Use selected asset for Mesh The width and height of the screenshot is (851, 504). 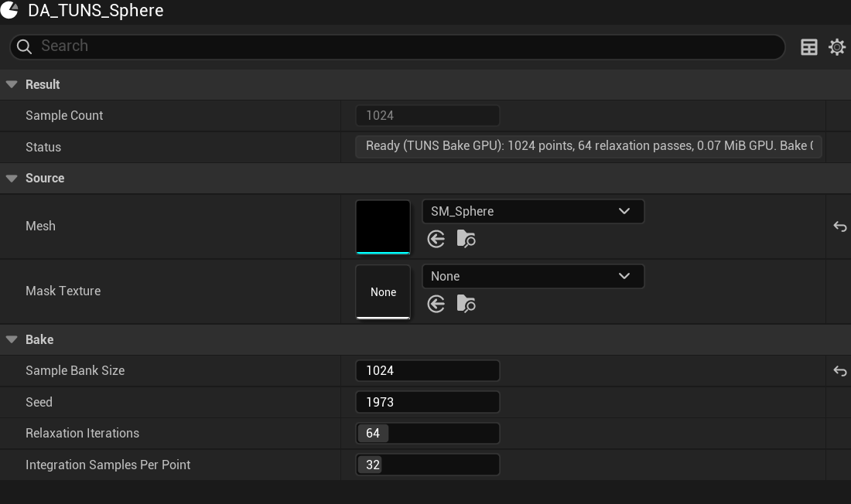click(x=436, y=239)
